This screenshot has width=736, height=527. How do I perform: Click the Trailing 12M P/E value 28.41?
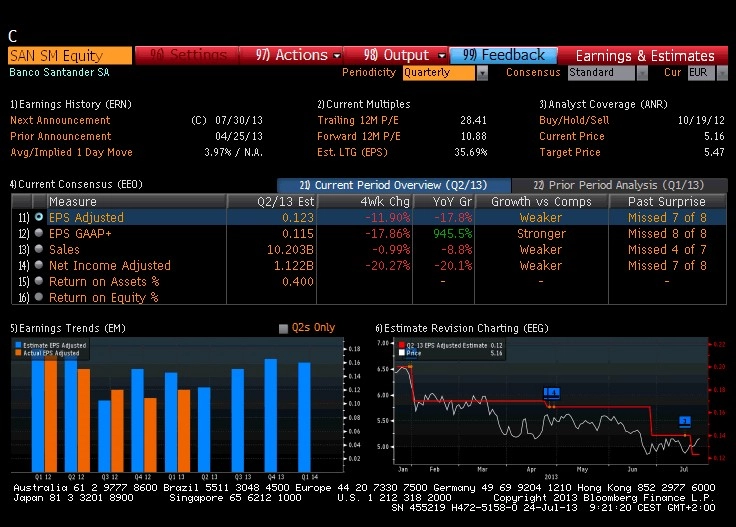[473, 121]
